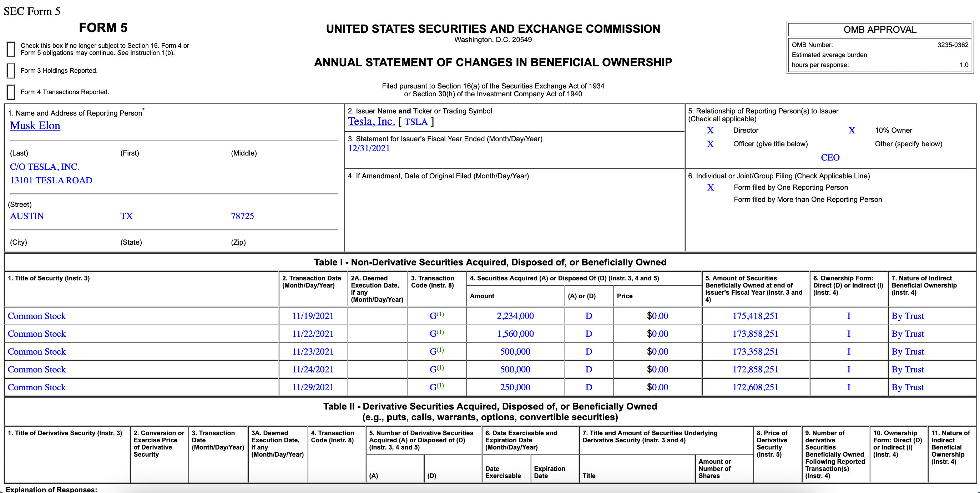
Task: Tick the Form 4 Transactions Reported checkbox
Action: (x=11, y=92)
